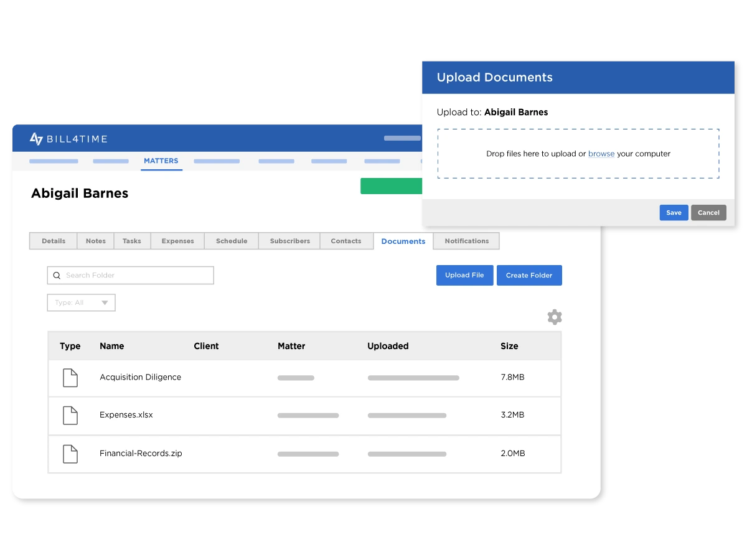
Task: Click Save in Upload Documents dialog
Action: pyautogui.click(x=674, y=213)
